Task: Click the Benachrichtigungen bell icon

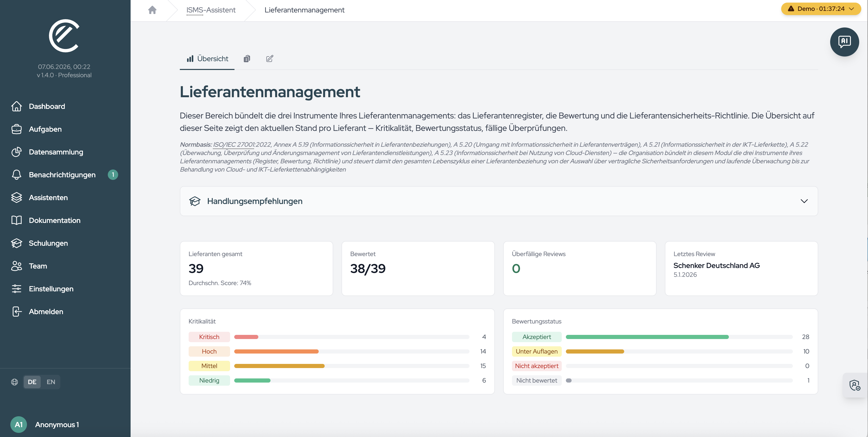Action: [x=17, y=175]
